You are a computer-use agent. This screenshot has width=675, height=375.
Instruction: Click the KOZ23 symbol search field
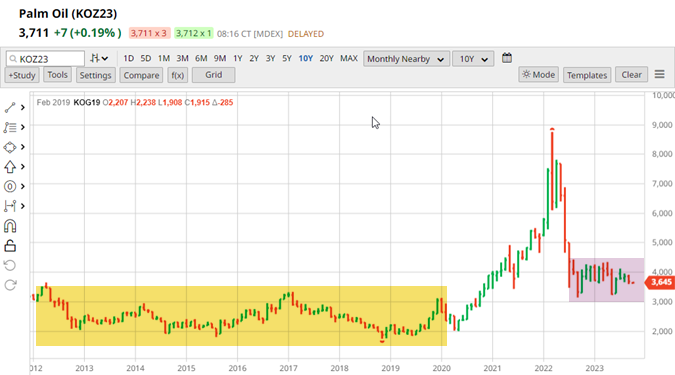[45, 59]
